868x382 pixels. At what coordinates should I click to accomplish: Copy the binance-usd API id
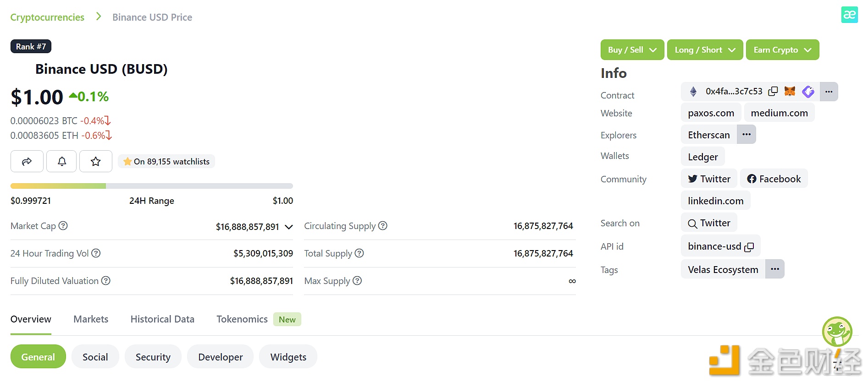(x=749, y=247)
